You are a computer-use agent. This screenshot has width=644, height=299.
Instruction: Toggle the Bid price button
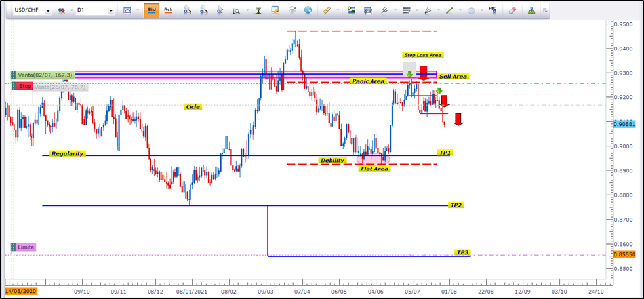point(151,10)
